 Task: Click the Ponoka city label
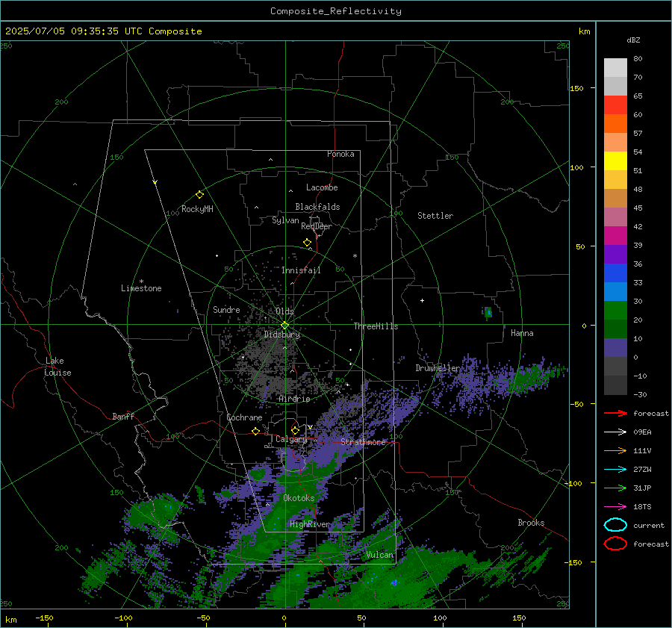[340, 154]
